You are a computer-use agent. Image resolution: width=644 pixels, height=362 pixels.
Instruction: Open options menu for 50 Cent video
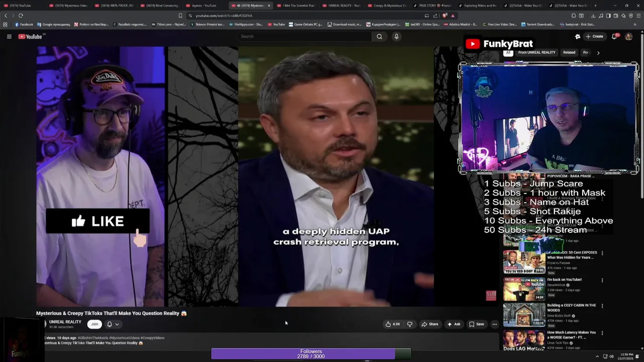(x=602, y=253)
